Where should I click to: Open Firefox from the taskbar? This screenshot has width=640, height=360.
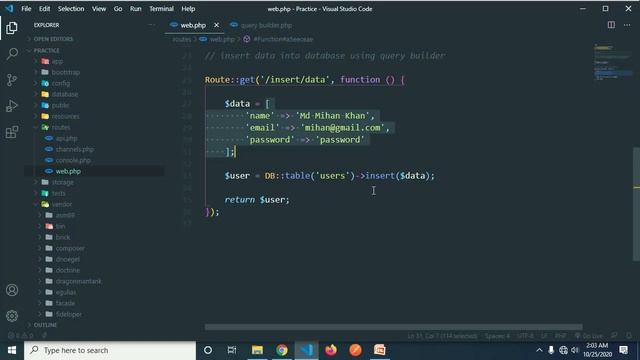tap(331, 350)
